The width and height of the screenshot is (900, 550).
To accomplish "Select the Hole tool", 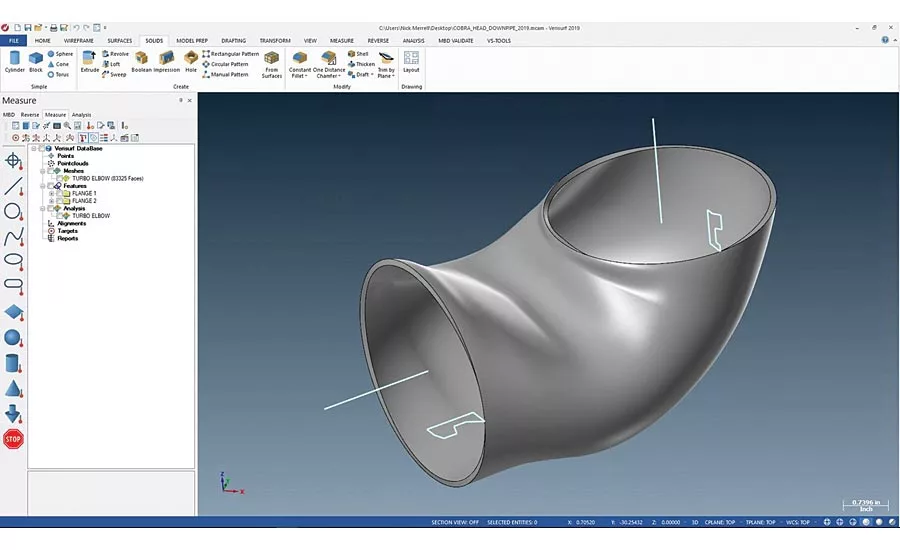I will coord(191,62).
